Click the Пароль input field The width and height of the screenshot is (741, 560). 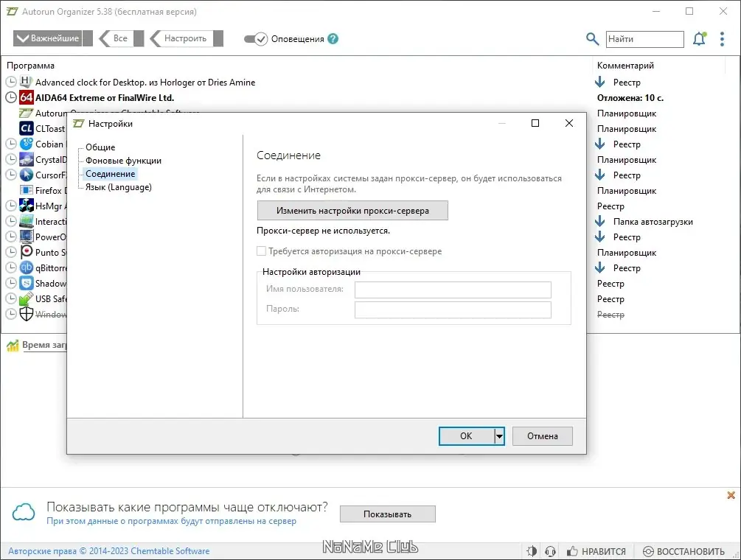[x=453, y=309]
